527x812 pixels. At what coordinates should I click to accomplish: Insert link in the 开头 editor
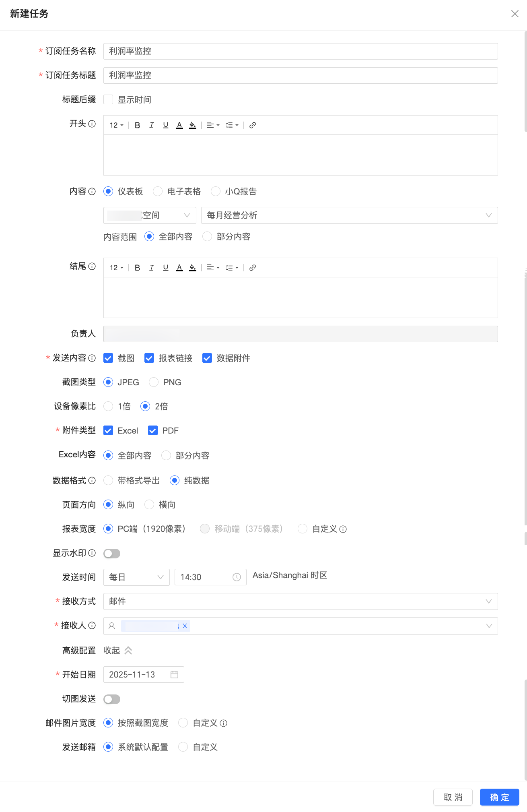[x=253, y=125]
